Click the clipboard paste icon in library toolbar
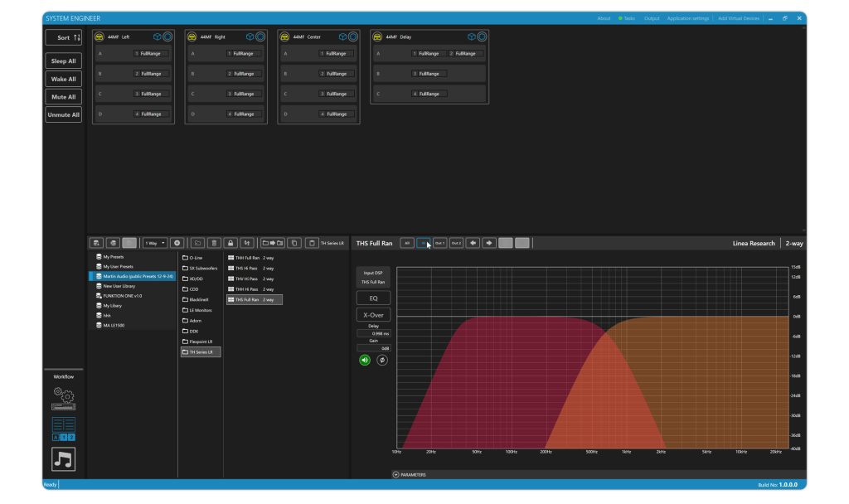The width and height of the screenshot is (849, 504). 312,243
